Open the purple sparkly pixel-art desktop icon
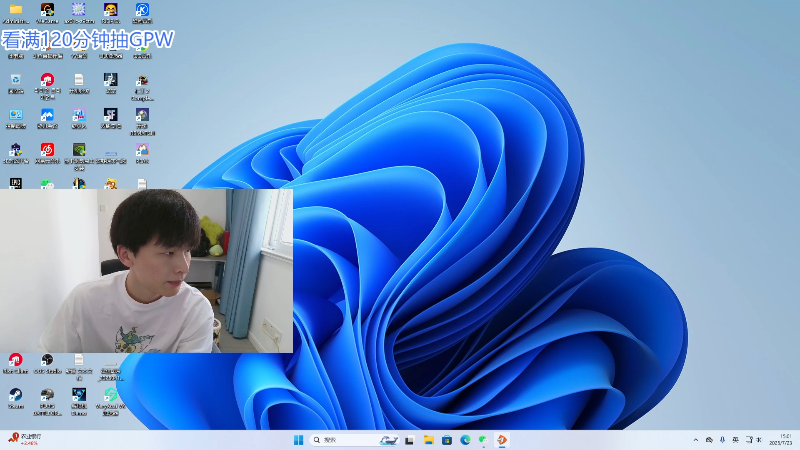This screenshot has width=800, height=450. point(79,10)
